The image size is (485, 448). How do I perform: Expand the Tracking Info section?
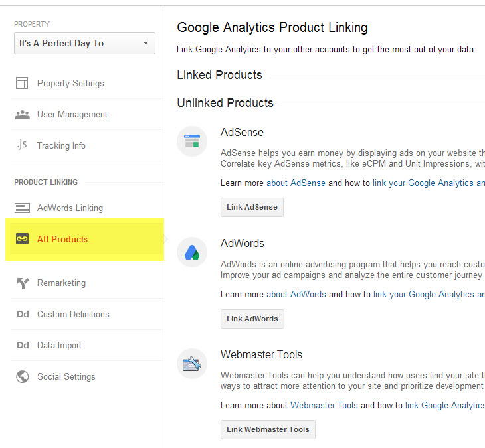click(61, 145)
